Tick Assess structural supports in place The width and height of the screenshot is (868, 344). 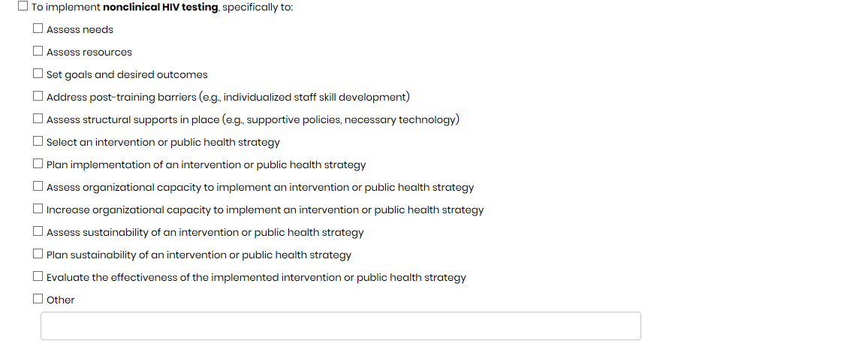tap(38, 119)
